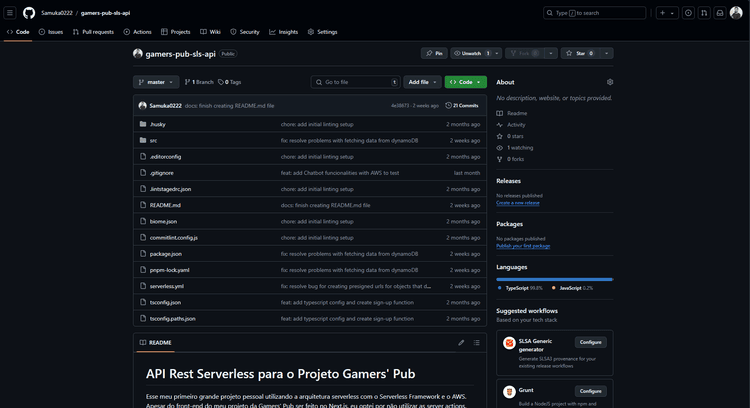
Task: Click the TypeScript language color dot
Action: click(499, 288)
